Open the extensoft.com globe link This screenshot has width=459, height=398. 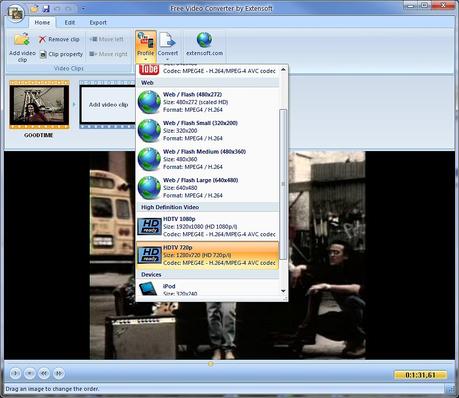(204, 44)
